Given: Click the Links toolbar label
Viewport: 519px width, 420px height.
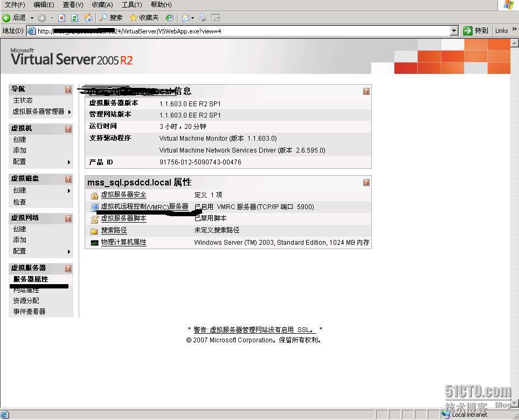Looking at the screenshot, I should pos(501,31).
